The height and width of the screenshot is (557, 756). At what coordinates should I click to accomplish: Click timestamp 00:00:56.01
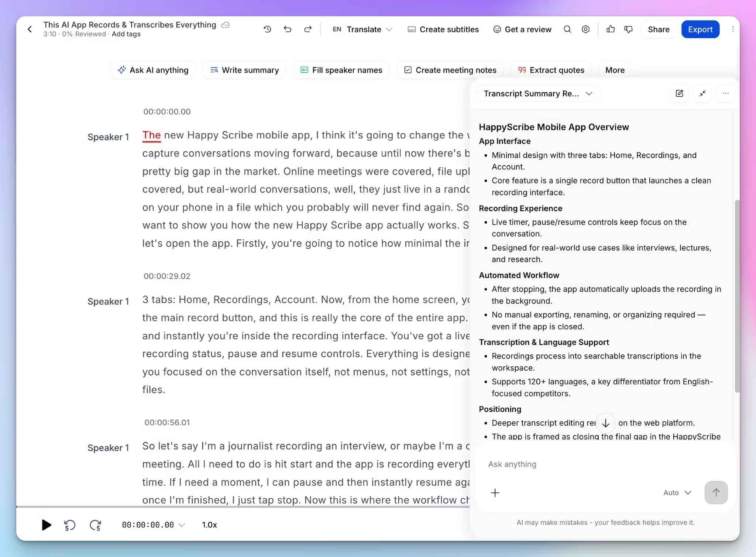167,422
